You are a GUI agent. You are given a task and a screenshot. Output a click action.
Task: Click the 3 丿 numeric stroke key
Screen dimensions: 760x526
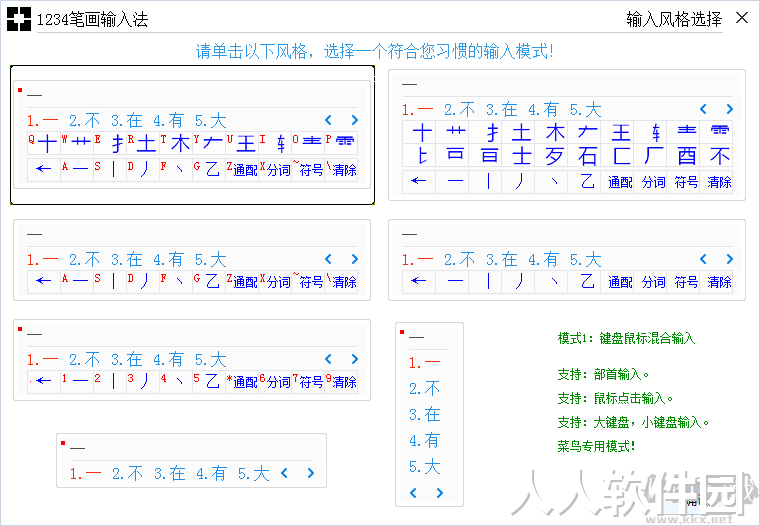[x=142, y=381]
